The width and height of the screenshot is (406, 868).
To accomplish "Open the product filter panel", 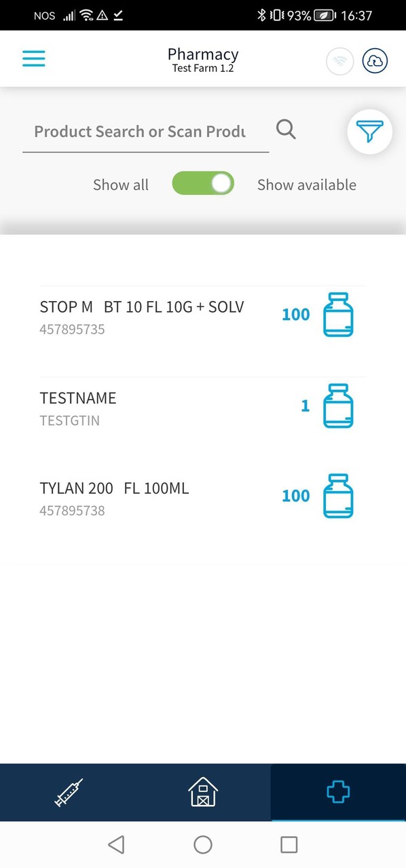I will click(369, 132).
